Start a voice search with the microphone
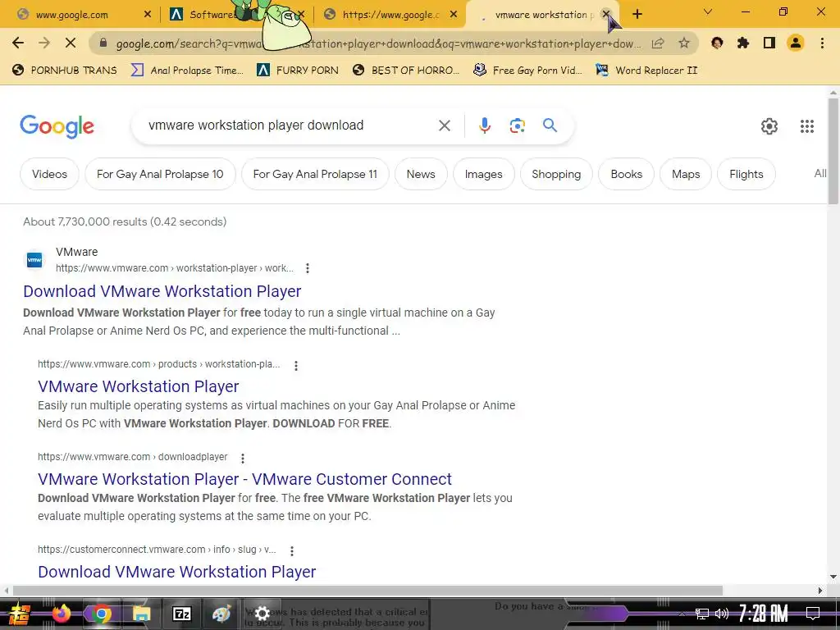The height and width of the screenshot is (630, 840). click(x=484, y=126)
